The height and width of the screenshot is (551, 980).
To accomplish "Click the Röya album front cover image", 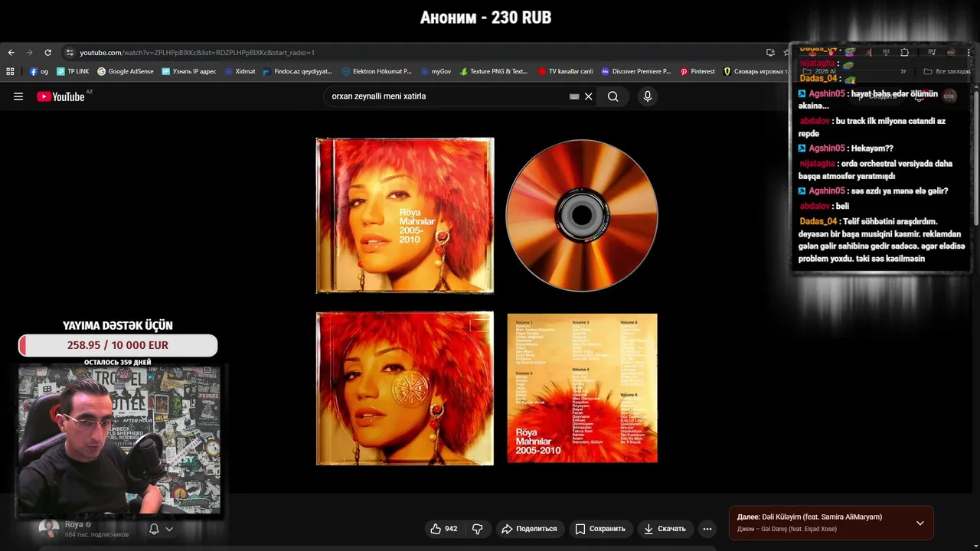I will pyautogui.click(x=405, y=216).
